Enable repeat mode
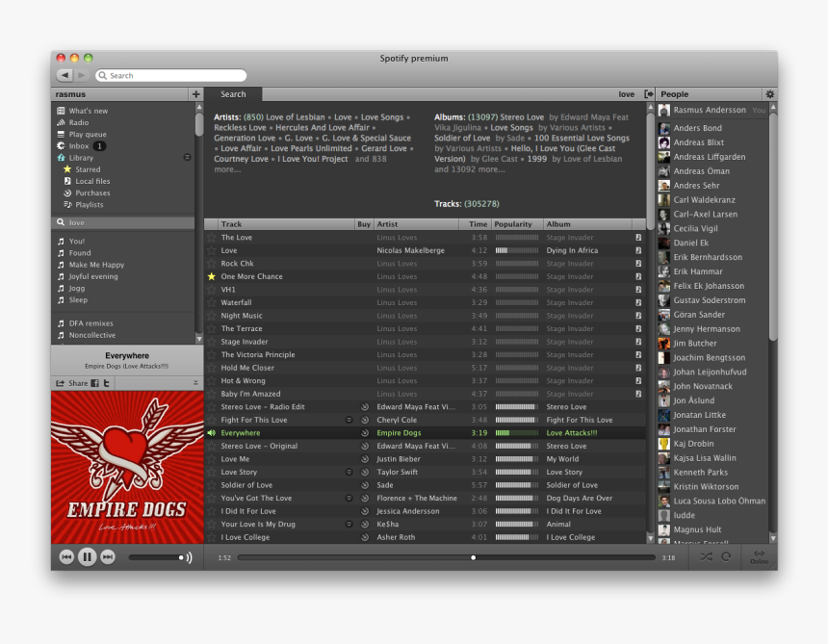The height and width of the screenshot is (644, 828). tap(728, 556)
